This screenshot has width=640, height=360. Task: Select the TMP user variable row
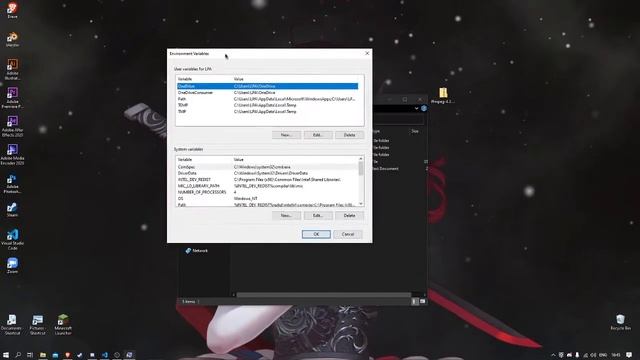point(267,111)
